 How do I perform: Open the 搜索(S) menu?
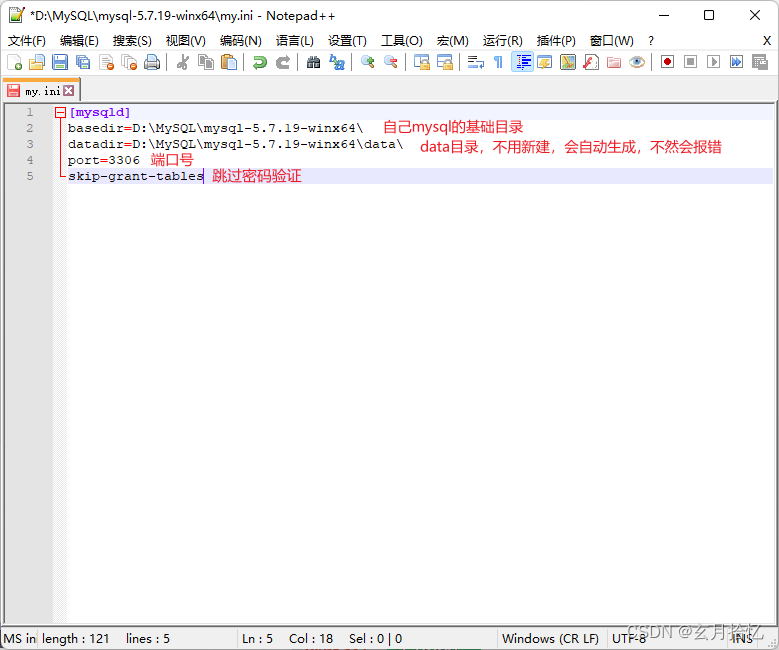tap(132, 41)
